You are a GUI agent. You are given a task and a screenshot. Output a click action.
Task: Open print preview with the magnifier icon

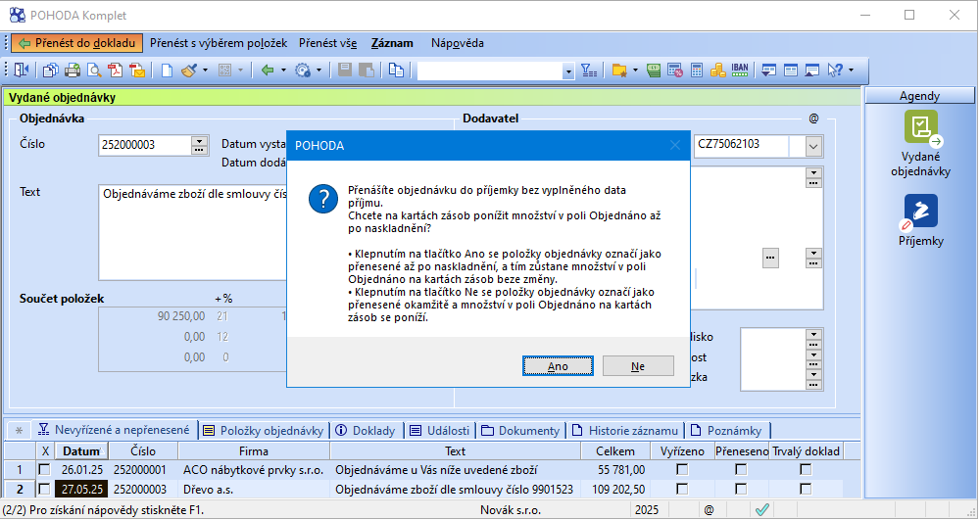pos(94,70)
